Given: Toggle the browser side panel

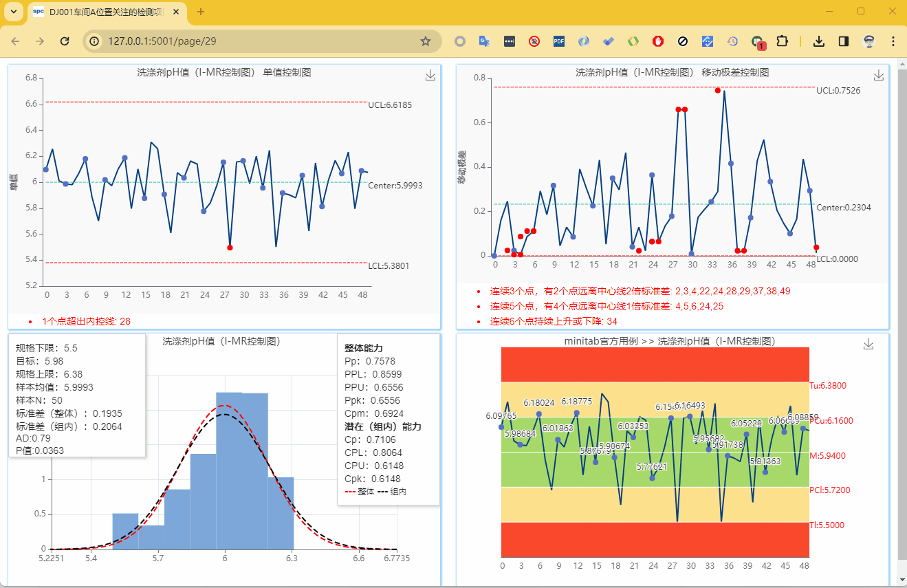Looking at the screenshot, I should click(x=844, y=41).
